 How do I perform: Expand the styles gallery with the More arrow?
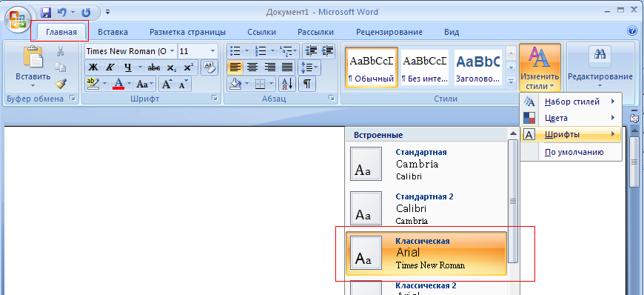(511, 82)
